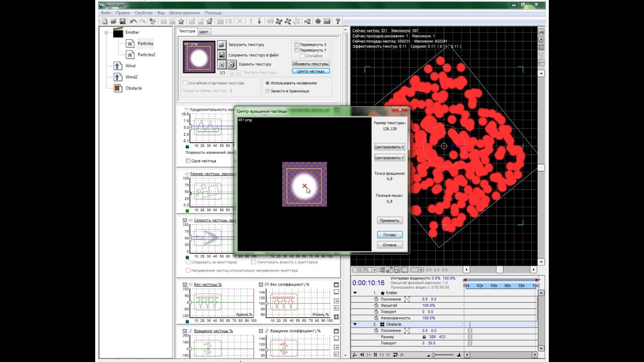644x362 pixels.
Task: Adjust the timeline zoom slider
Action: [434, 355]
